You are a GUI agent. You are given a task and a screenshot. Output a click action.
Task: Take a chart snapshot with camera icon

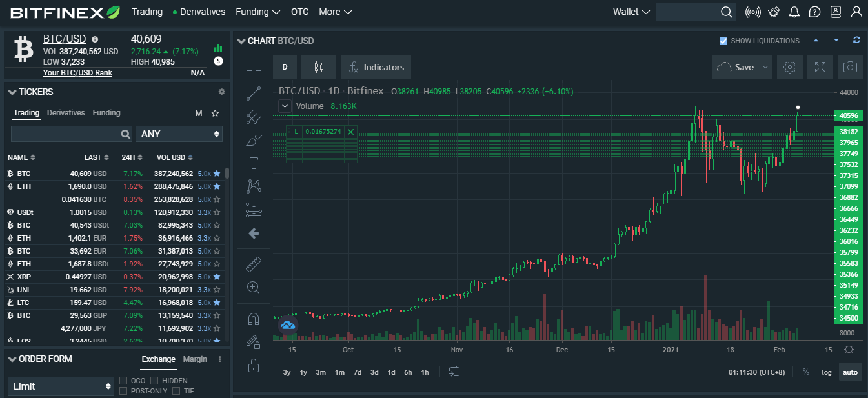pyautogui.click(x=851, y=67)
